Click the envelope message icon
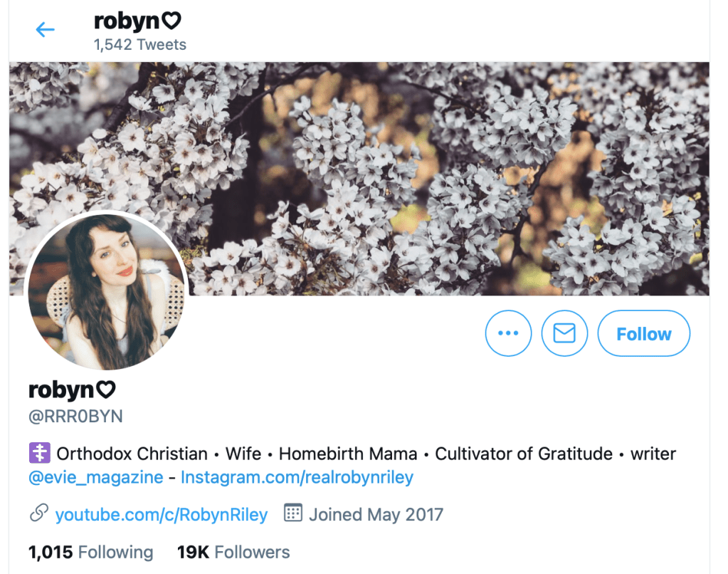The width and height of the screenshot is (728, 574). 564,333
